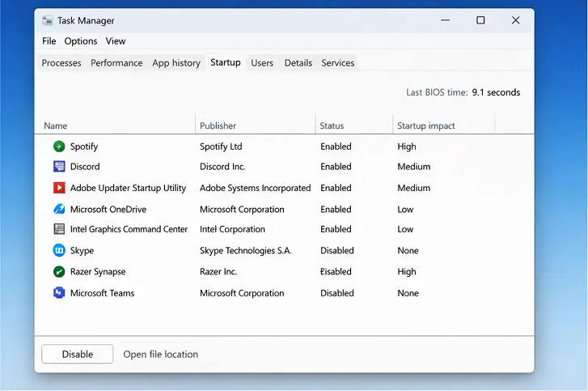This screenshot has height=391, width=588.
Task: Click the Intel Corporation publisher cell
Action: point(232,229)
